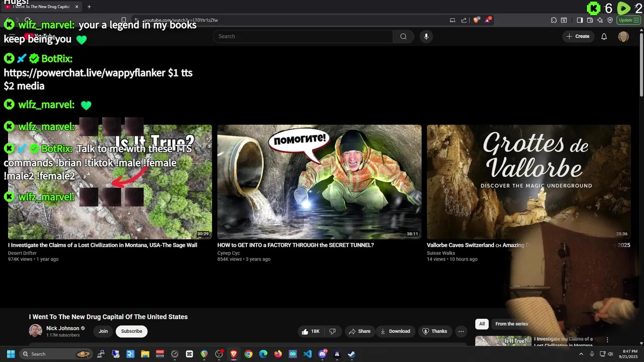Click the powerchat.live/wappyflanker chat link
This screenshot has height=362, width=644.
pos(85,73)
